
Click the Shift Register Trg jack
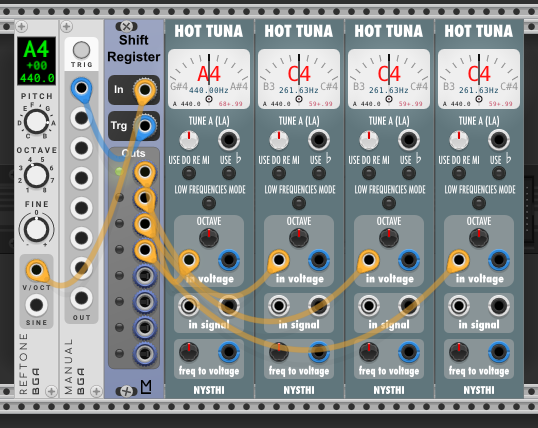145,126
